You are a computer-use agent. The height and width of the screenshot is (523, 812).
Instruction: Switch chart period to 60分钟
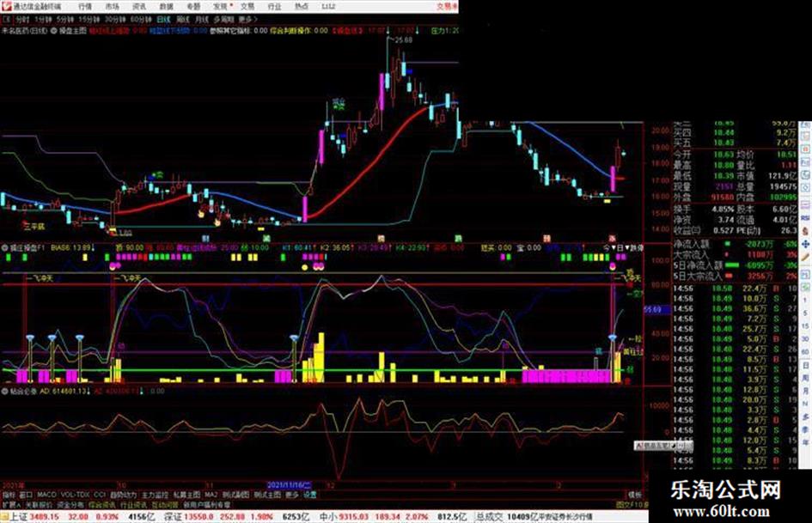pyautogui.click(x=141, y=19)
